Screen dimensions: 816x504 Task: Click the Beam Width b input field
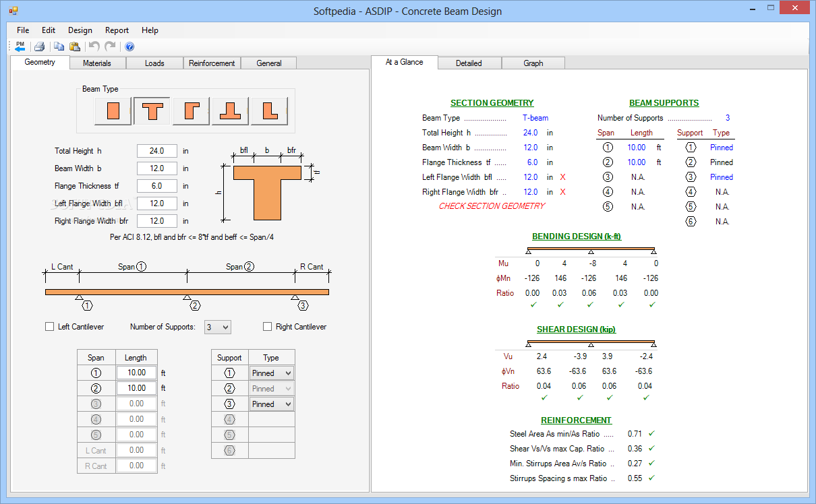[x=157, y=168]
